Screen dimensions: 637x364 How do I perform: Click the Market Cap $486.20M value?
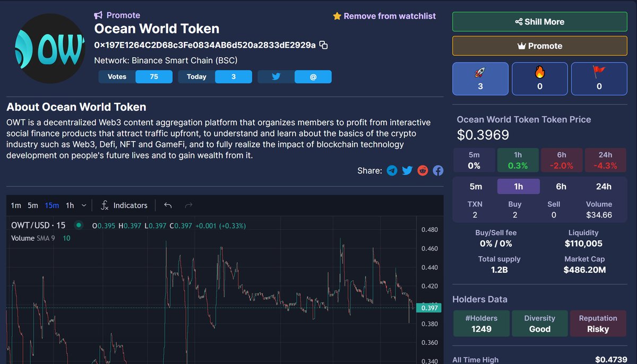coord(584,270)
